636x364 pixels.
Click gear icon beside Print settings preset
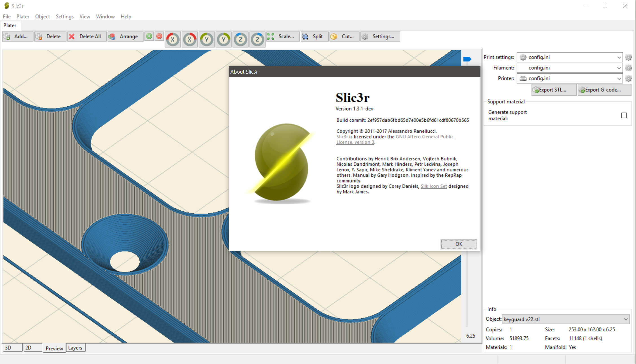click(628, 57)
